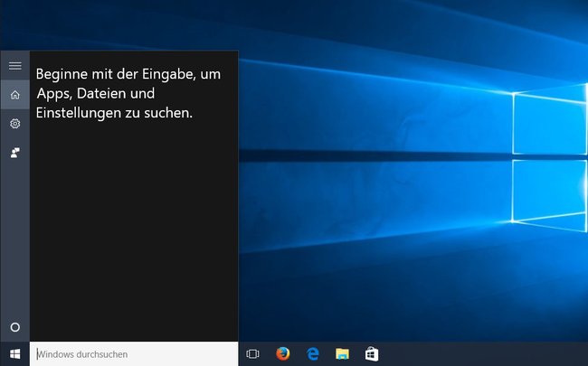
Task: Launch Firefox from the taskbar
Action: coord(283,353)
